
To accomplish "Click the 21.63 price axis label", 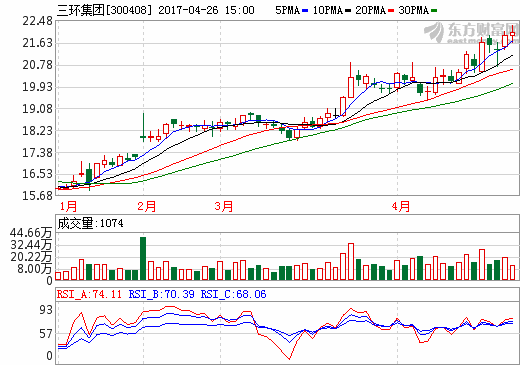I will pos(37,43).
